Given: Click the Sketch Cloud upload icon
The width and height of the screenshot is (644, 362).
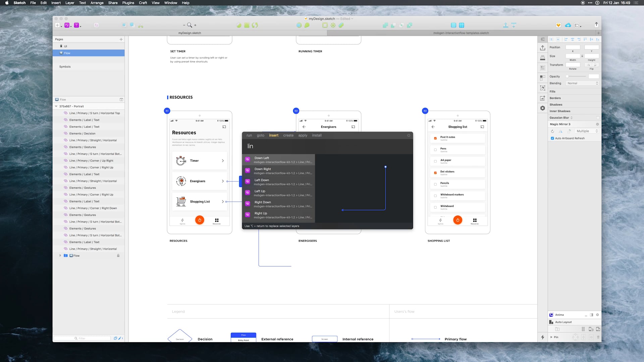Looking at the screenshot, I should (568, 25).
